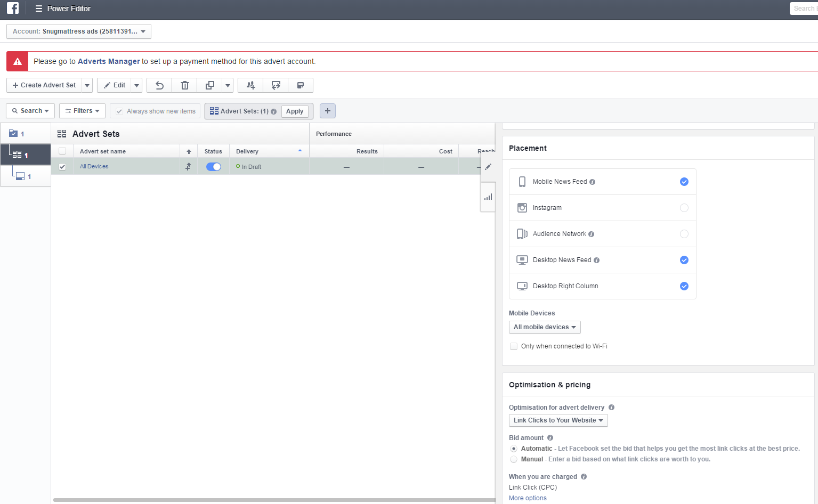This screenshot has height=504, width=818.
Task: Click the info icon next to Mobile News Feed
Action: 593,182
